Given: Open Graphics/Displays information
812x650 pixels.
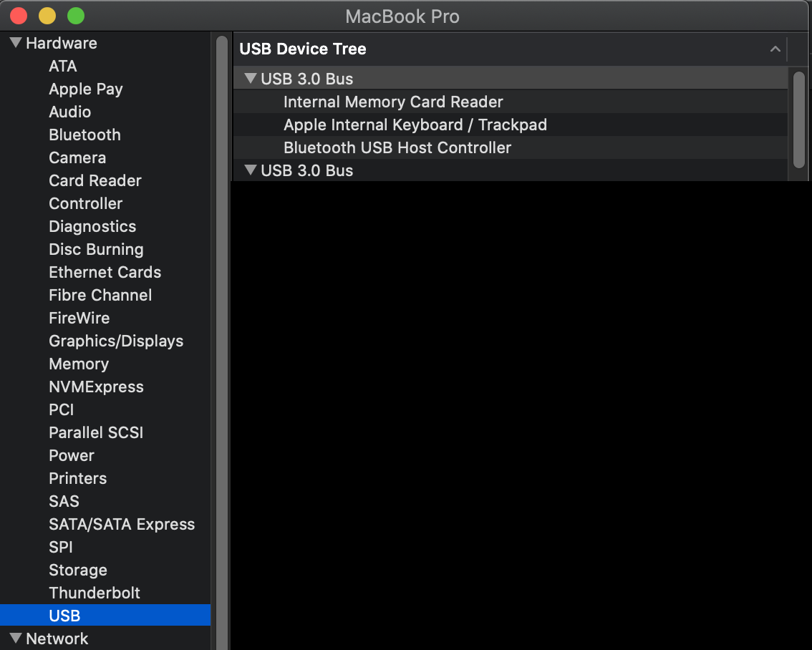Looking at the screenshot, I should [x=116, y=341].
